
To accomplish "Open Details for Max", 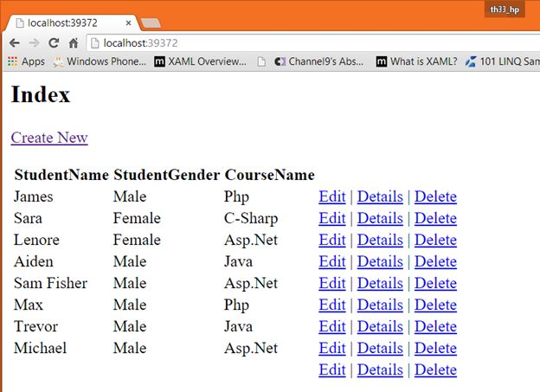I will pyautogui.click(x=380, y=305).
